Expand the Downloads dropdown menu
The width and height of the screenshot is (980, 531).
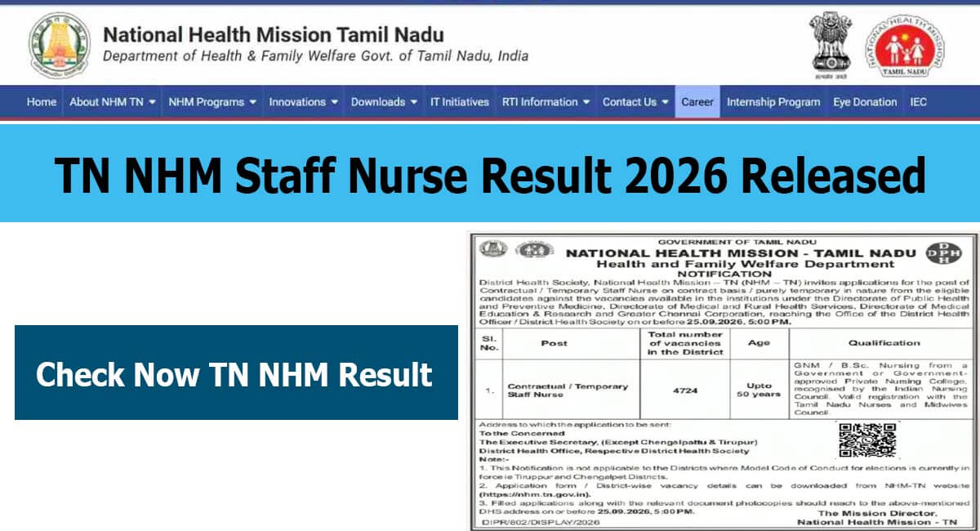(x=384, y=102)
